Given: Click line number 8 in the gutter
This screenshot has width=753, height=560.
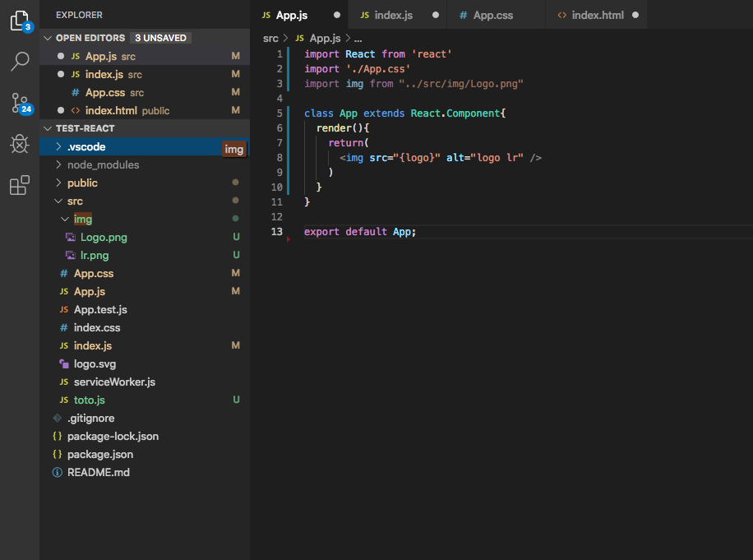Looking at the screenshot, I should tap(279, 158).
